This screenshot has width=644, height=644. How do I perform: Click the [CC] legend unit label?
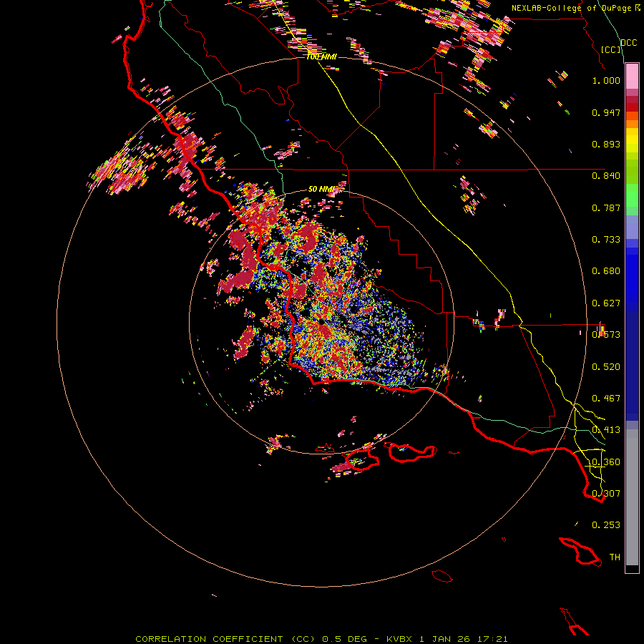coord(611,49)
